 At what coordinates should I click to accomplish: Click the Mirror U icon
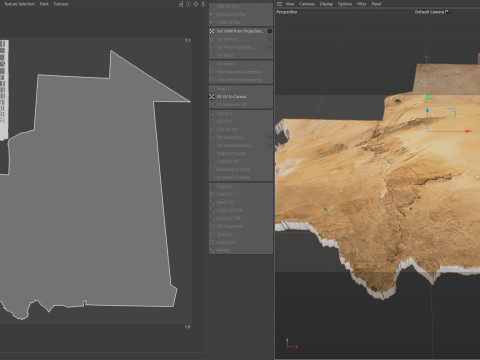click(x=211, y=113)
